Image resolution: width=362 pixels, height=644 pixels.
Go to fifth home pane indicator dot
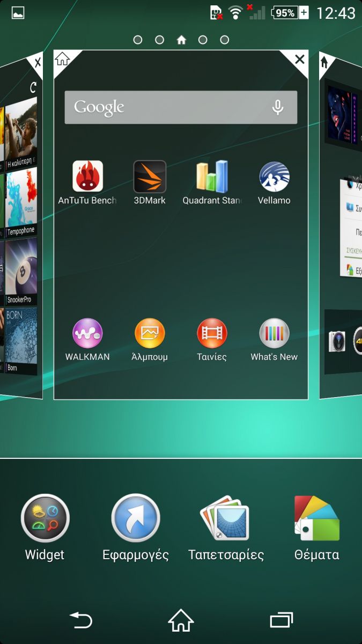[x=225, y=40]
